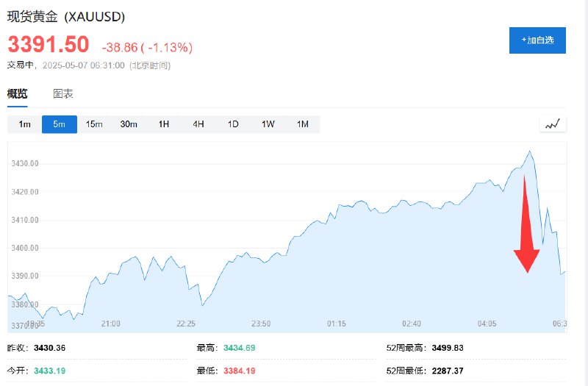Switch chart to 4H interval
588x386 pixels.
(198, 124)
